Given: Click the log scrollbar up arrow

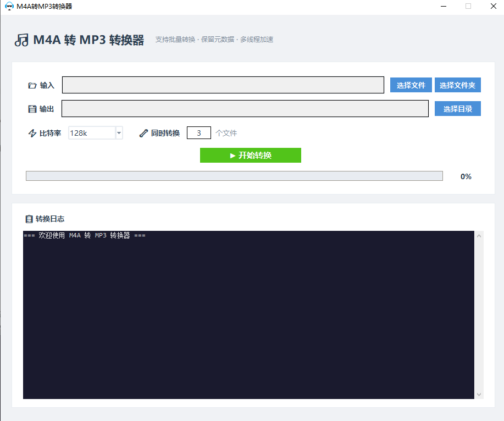Looking at the screenshot, I should pyautogui.click(x=479, y=236).
